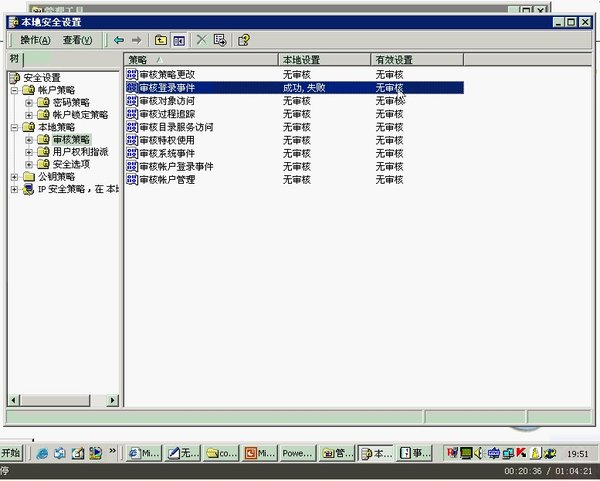Screen dimensions: 600x481
Task: Select the 审核系统事件 policy row
Action: click(x=295, y=153)
